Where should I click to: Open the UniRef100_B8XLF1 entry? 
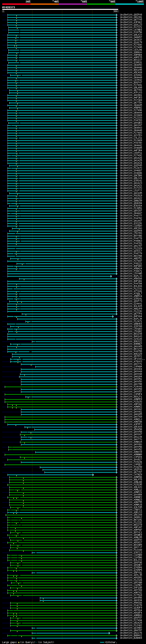pyautogui.click(x=131, y=397)
